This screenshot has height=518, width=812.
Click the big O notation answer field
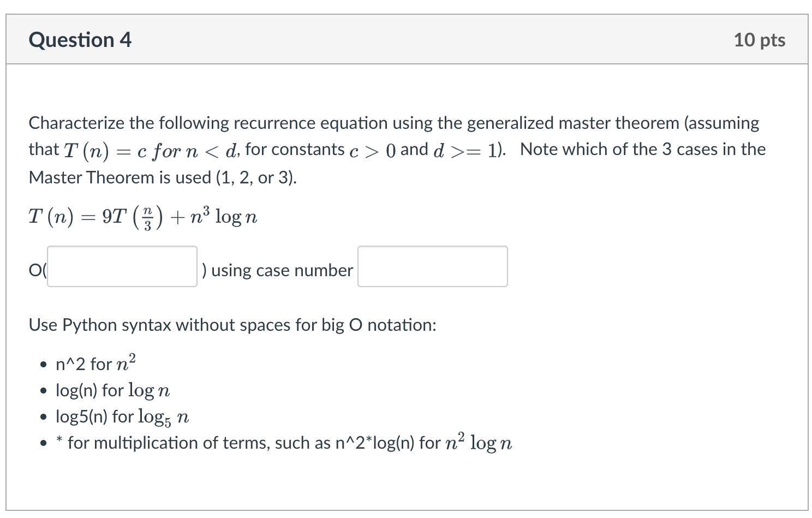pos(121,266)
